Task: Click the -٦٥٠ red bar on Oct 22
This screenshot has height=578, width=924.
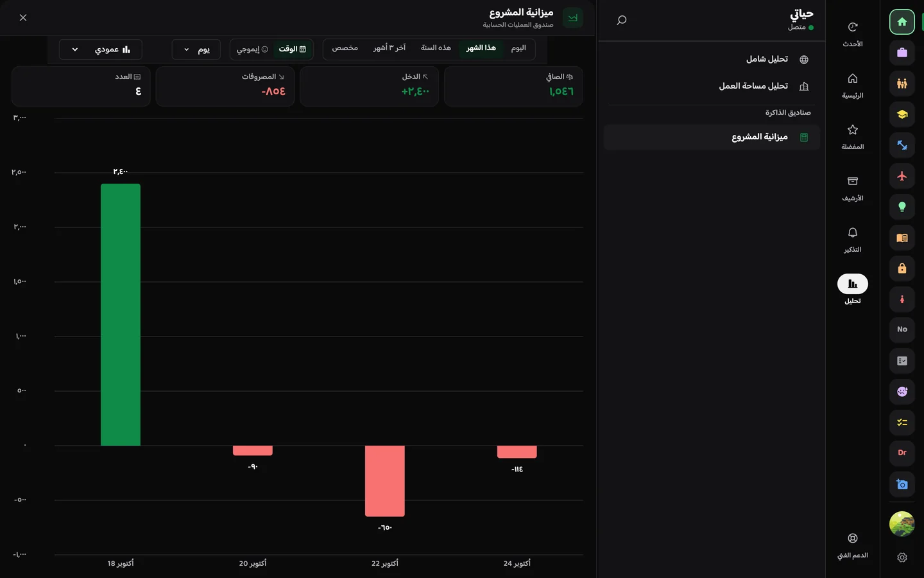Action: pyautogui.click(x=385, y=481)
